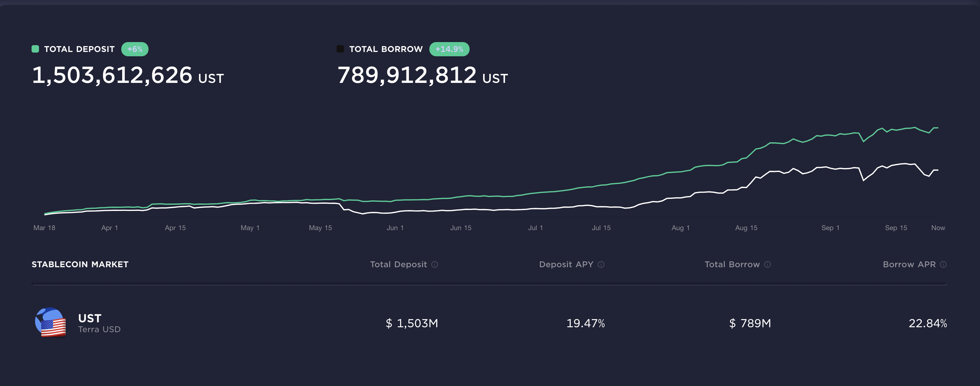This screenshot has width=980, height=386.
Task: Click the Borrow APR column header
Action: click(x=909, y=264)
